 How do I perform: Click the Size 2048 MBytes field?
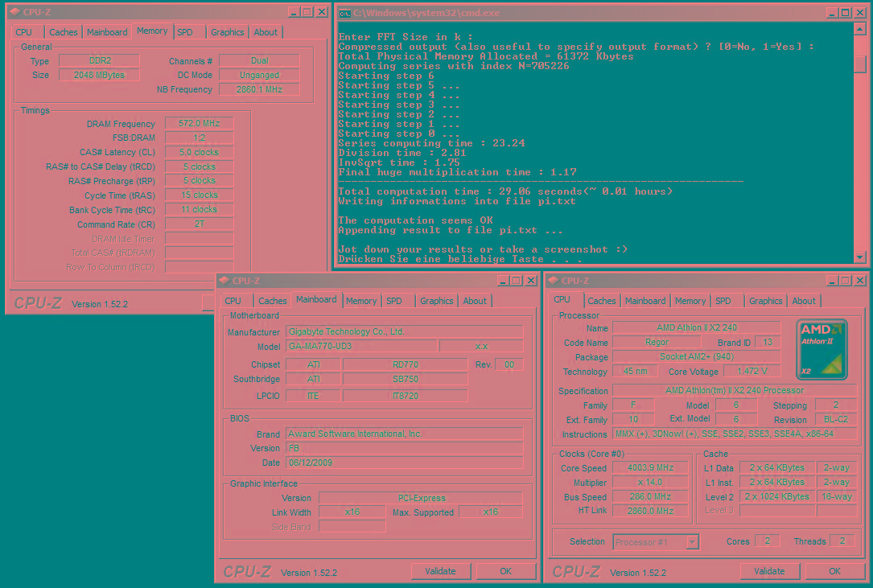click(x=99, y=75)
